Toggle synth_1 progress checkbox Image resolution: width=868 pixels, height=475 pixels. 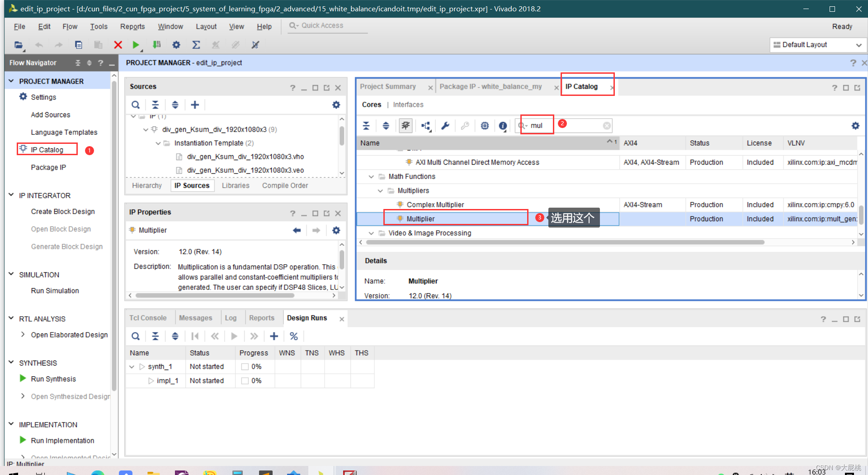pyautogui.click(x=245, y=366)
